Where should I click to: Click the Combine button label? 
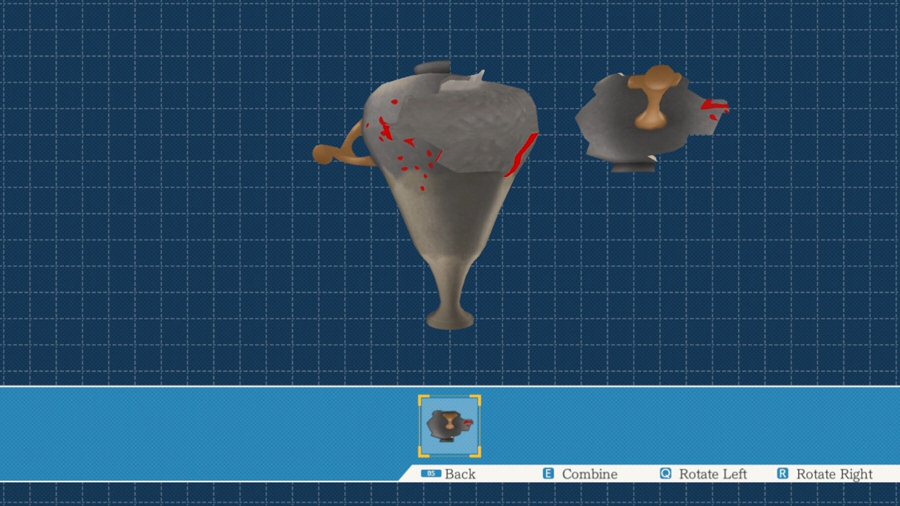589,474
